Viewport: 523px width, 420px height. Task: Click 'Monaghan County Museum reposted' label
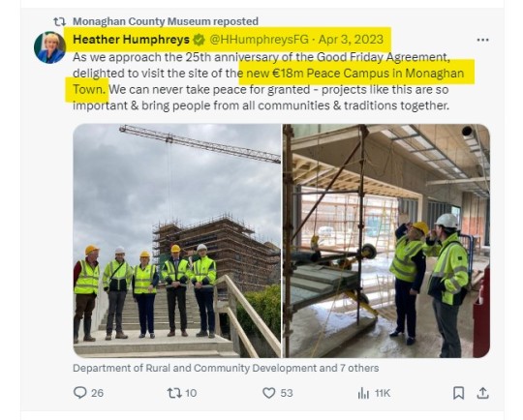tap(166, 21)
